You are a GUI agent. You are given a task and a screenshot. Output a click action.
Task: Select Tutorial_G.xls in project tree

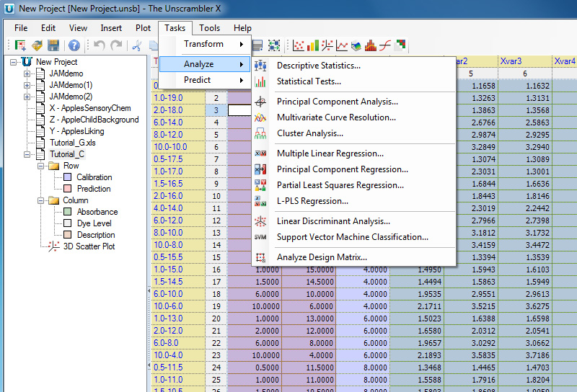pyautogui.click(x=73, y=143)
